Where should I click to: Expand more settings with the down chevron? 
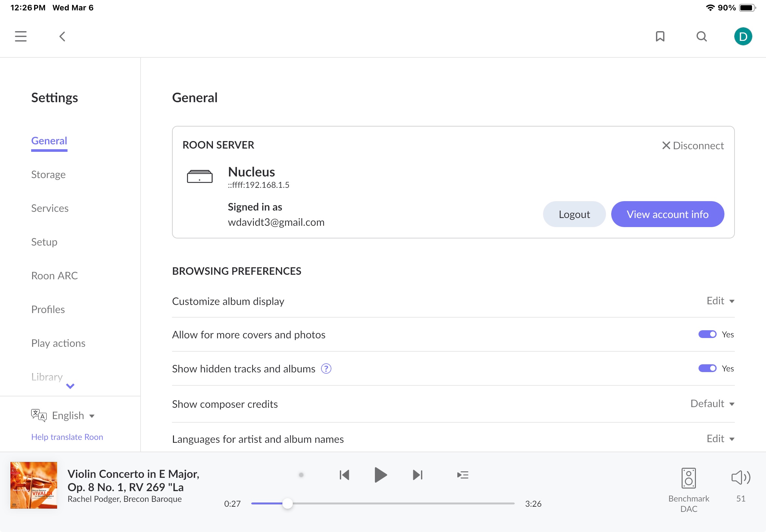(x=70, y=386)
